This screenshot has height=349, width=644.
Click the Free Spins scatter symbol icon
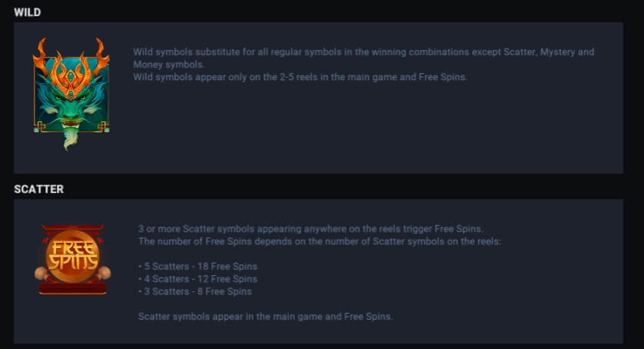pyautogui.click(x=73, y=259)
